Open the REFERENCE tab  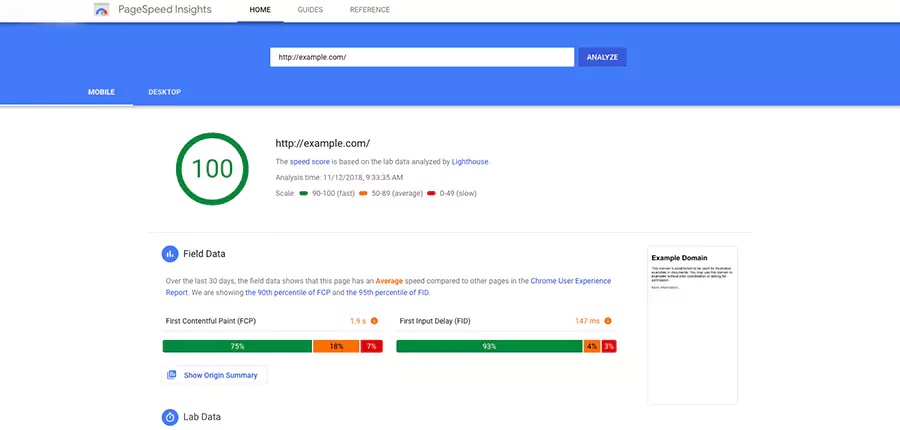click(370, 10)
